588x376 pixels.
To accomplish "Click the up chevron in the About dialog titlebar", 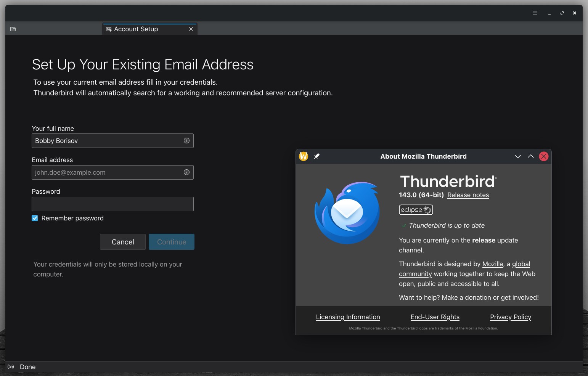I will point(530,156).
